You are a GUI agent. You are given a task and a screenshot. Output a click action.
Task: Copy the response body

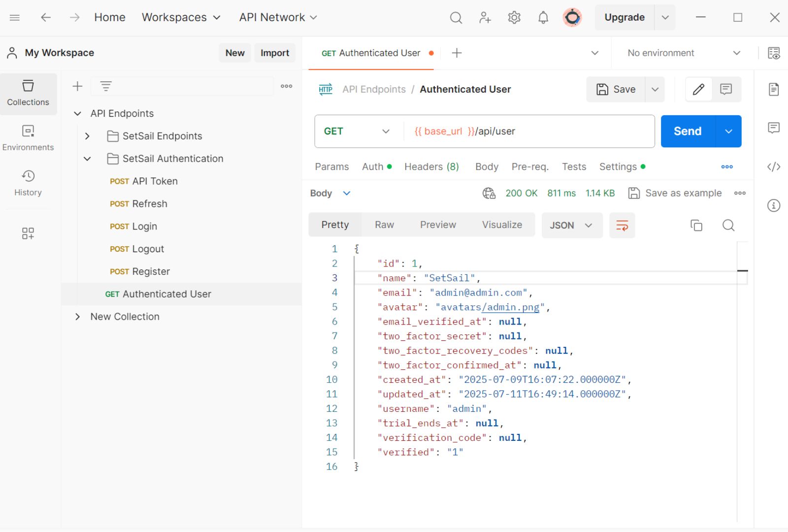tap(696, 225)
